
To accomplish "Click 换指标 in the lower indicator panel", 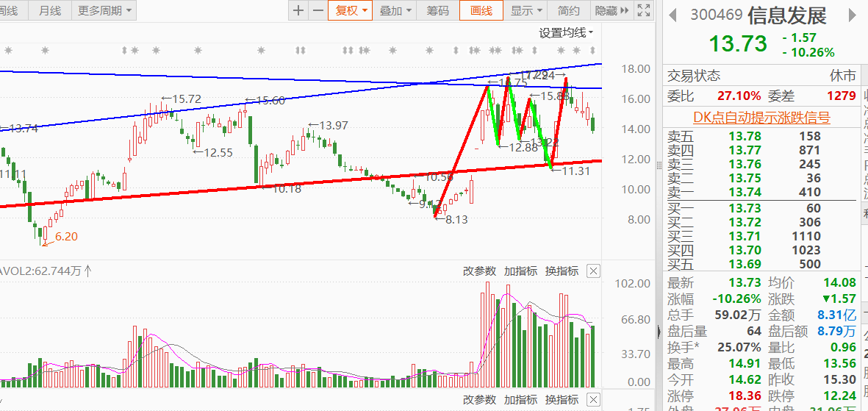I will 562,399.
